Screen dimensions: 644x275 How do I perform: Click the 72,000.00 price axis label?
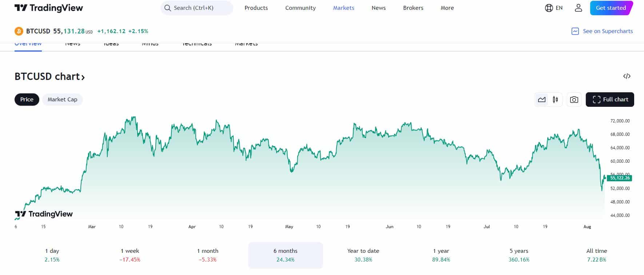620,121
